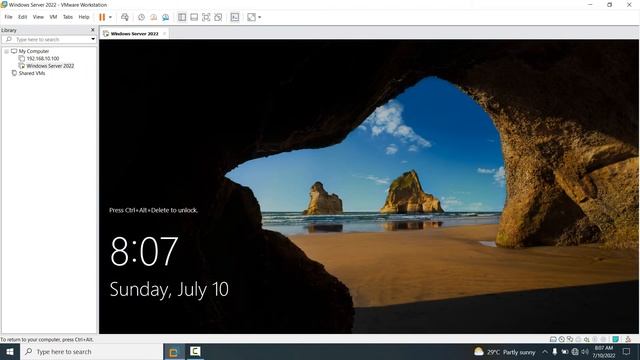Open the View menu
The image size is (640, 360).
[38, 17]
